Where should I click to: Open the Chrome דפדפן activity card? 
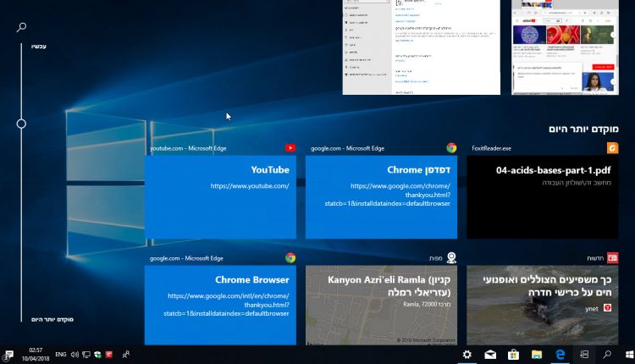[x=381, y=197]
